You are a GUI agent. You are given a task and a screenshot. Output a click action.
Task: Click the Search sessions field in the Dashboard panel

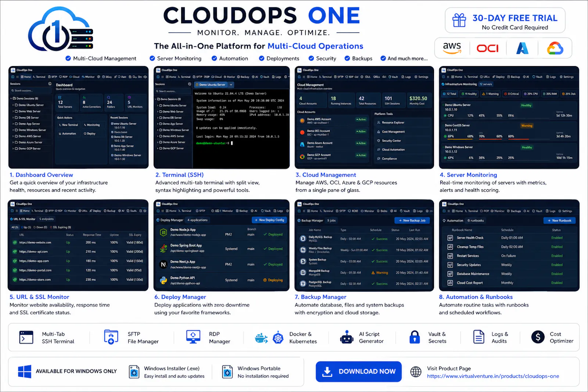(30, 90)
